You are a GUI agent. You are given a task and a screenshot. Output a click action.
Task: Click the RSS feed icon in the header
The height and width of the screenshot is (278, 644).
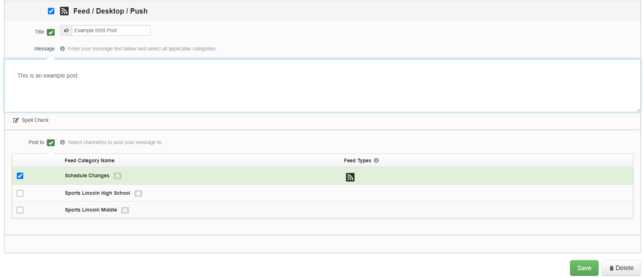[x=64, y=11]
